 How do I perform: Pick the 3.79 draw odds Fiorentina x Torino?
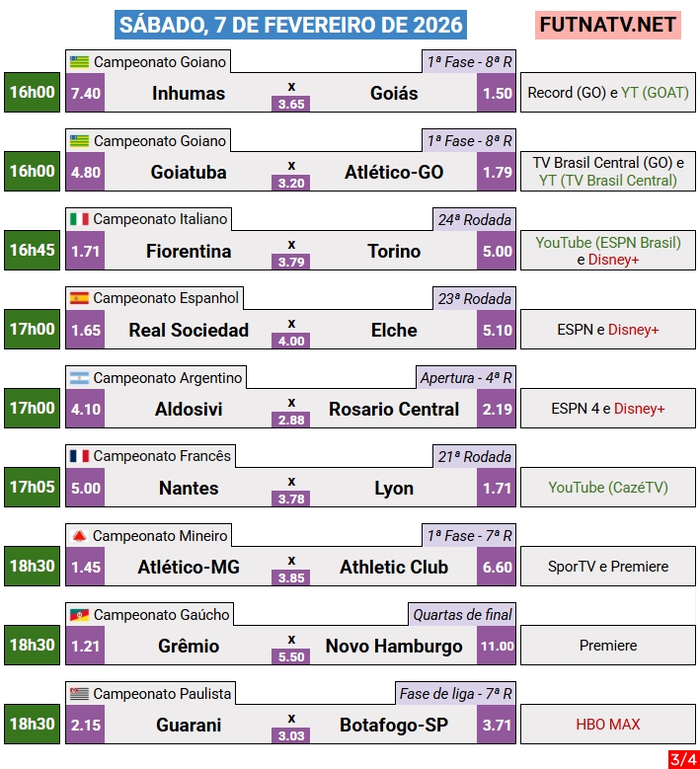point(291,262)
